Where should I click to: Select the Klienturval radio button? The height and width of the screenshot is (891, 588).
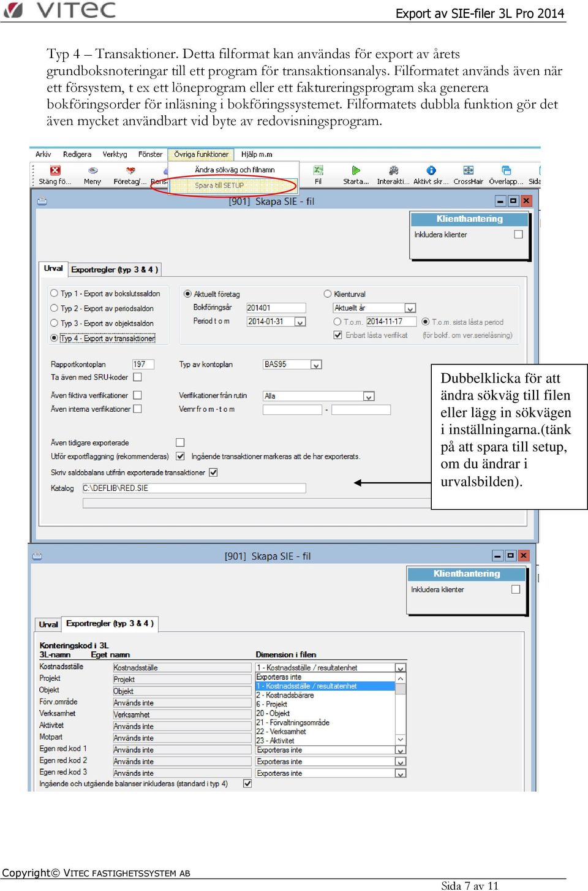click(328, 294)
